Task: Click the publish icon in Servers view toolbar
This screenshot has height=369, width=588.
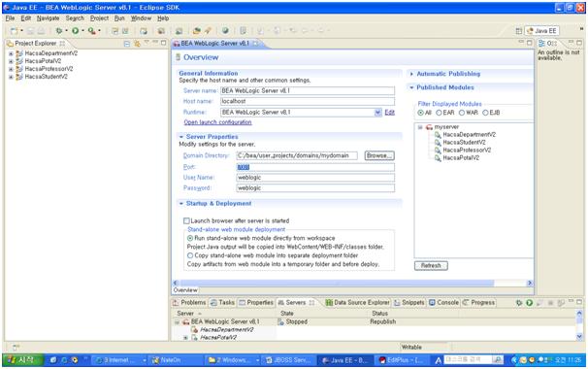Action: (x=561, y=303)
